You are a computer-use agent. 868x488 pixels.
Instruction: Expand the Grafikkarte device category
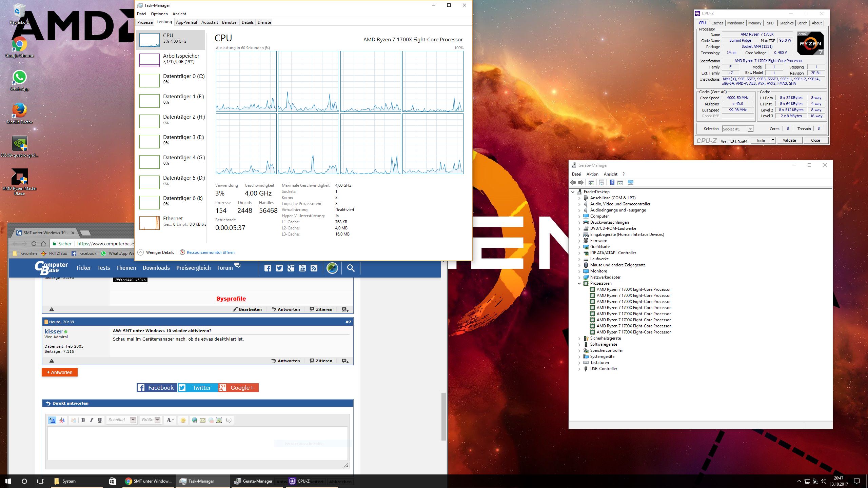(579, 247)
